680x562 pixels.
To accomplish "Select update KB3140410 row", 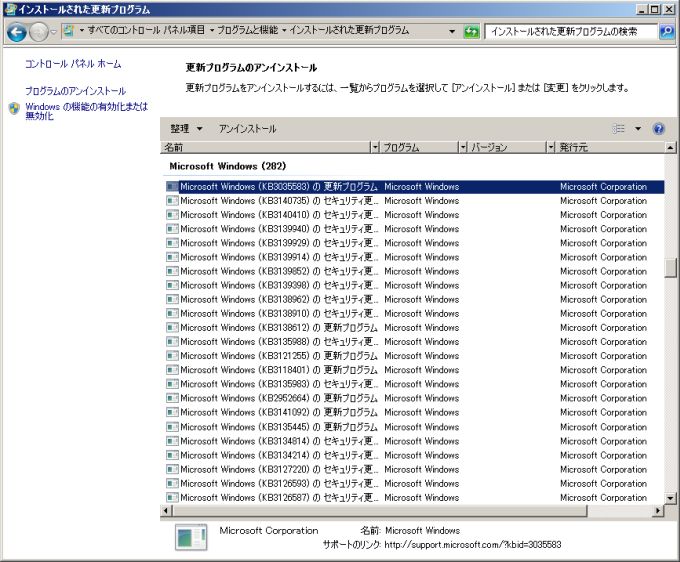I will pos(415,215).
